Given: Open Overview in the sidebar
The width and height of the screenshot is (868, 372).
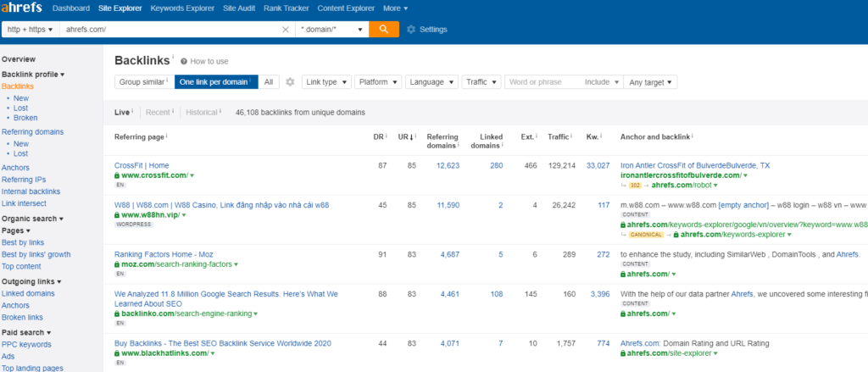Looking at the screenshot, I should pos(19,59).
